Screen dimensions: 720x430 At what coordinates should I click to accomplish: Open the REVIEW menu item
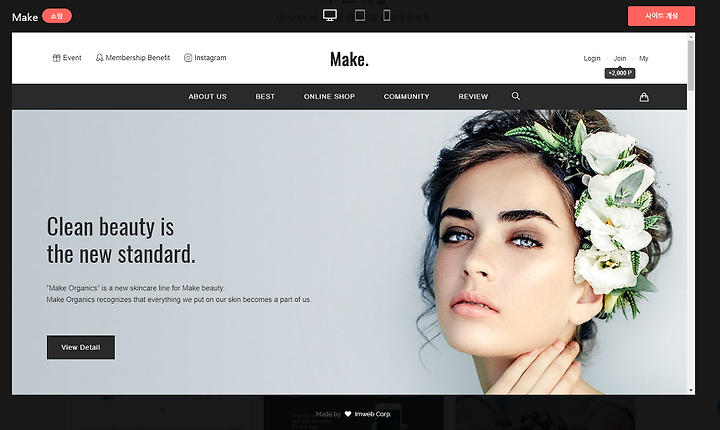[473, 96]
